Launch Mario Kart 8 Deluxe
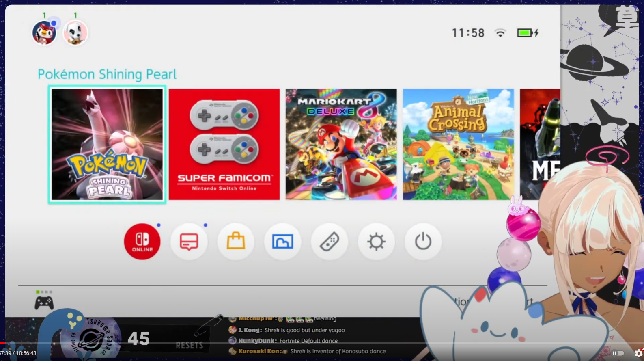This screenshot has width=644, height=361. [x=341, y=144]
